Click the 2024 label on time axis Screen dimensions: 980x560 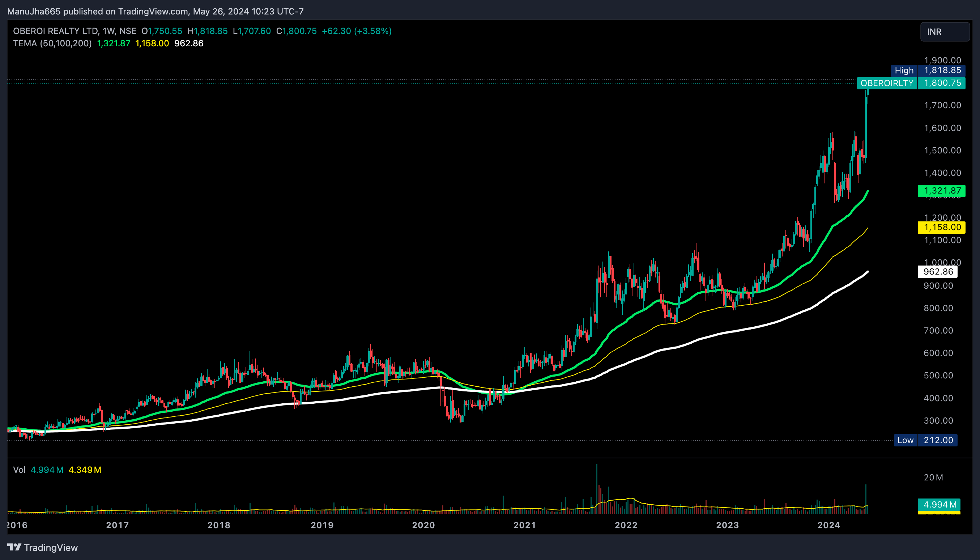828,525
